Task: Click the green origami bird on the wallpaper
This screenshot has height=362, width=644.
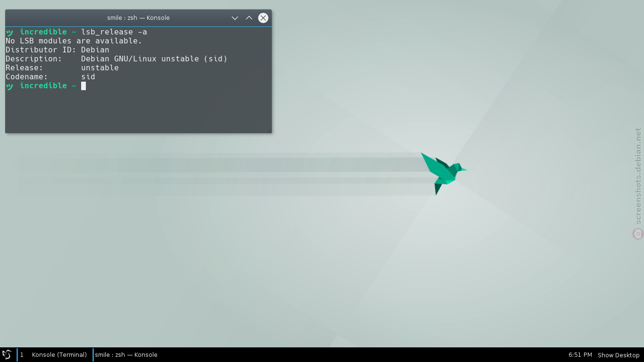Action: pyautogui.click(x=443, y=173)
